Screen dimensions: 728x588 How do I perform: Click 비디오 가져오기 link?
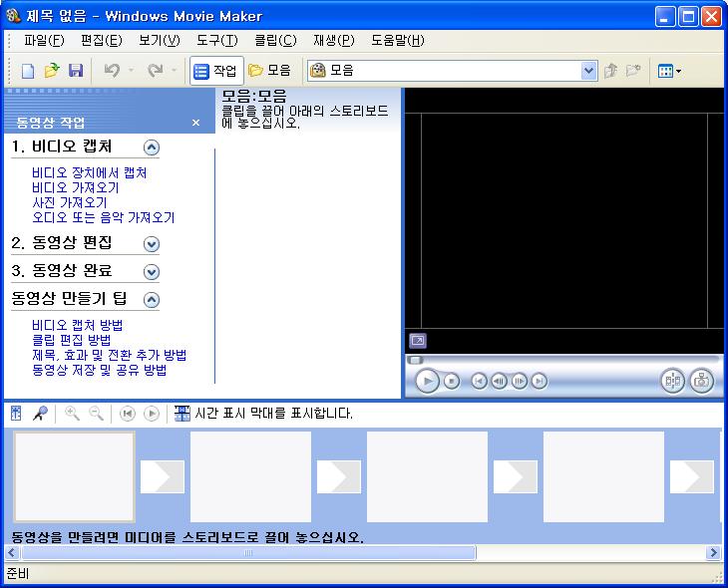click(x=76, y=188)
